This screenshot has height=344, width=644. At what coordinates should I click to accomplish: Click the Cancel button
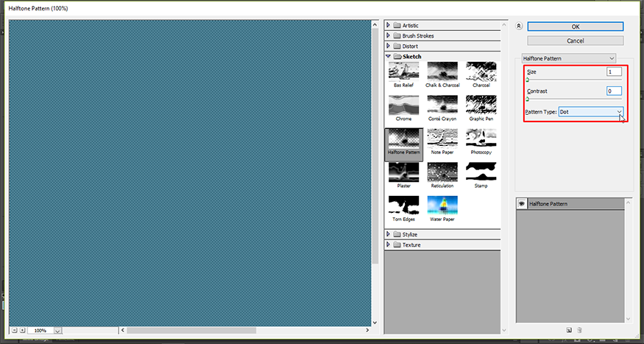point(576,41)
